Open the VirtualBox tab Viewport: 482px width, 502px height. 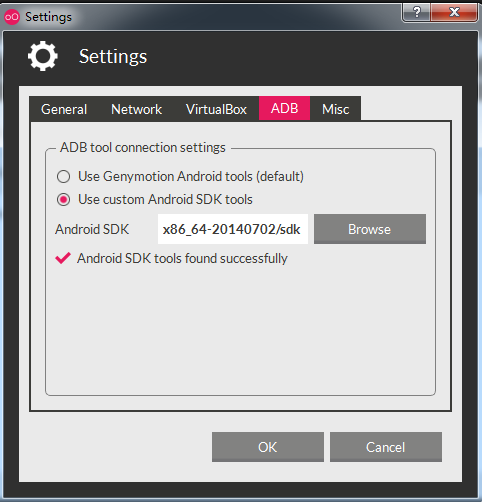216,109
